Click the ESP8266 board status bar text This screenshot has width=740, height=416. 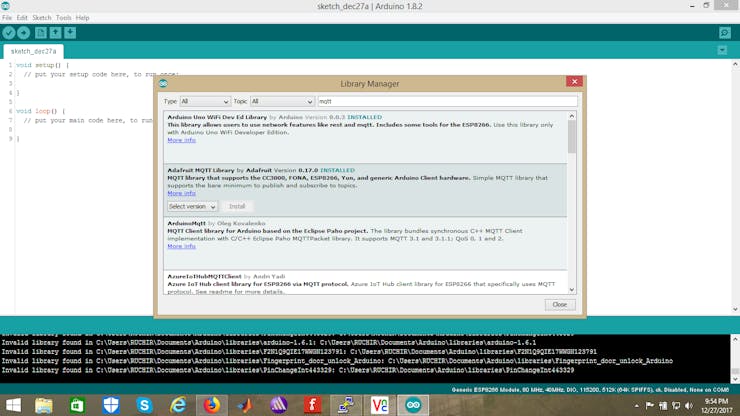click(x=590, y=390)
